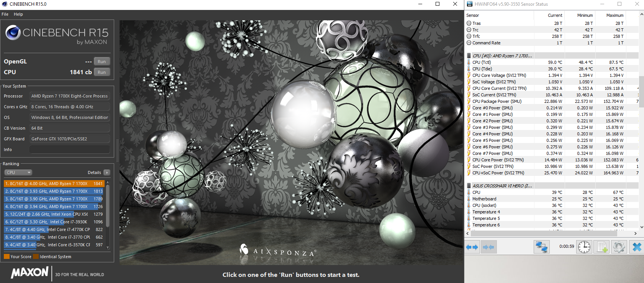
Task: Click the thermometer icon beside CPU (Tctl)
Action: coord(469,62)
